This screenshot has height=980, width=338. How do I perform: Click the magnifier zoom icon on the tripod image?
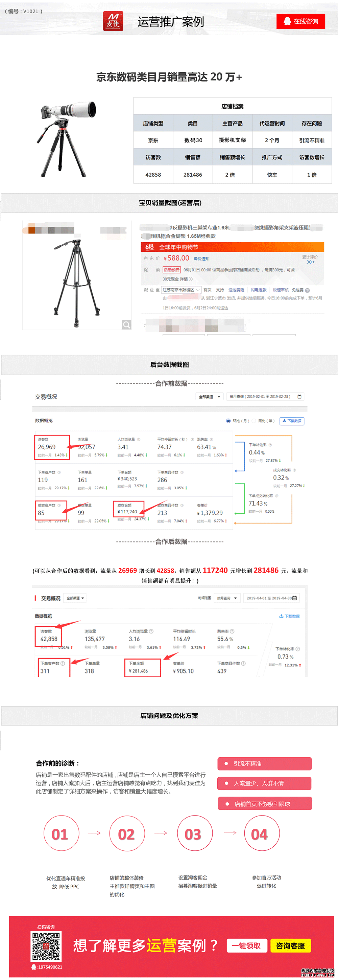[126, 325]
